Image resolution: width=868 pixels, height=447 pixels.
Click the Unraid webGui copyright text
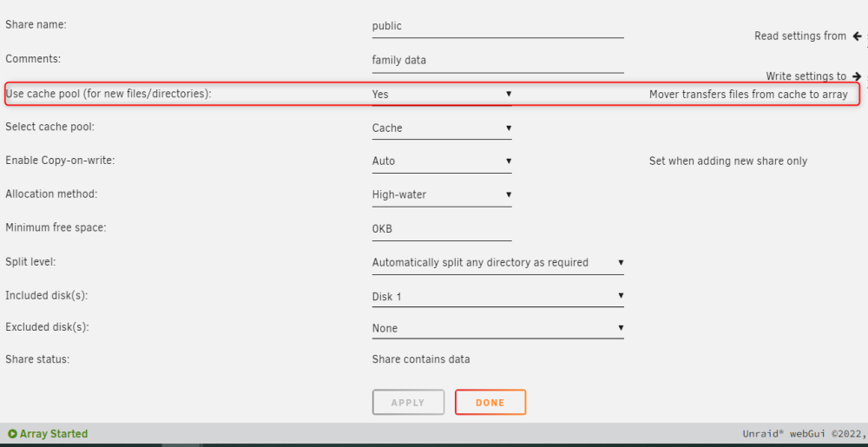(x=803, y=434)
